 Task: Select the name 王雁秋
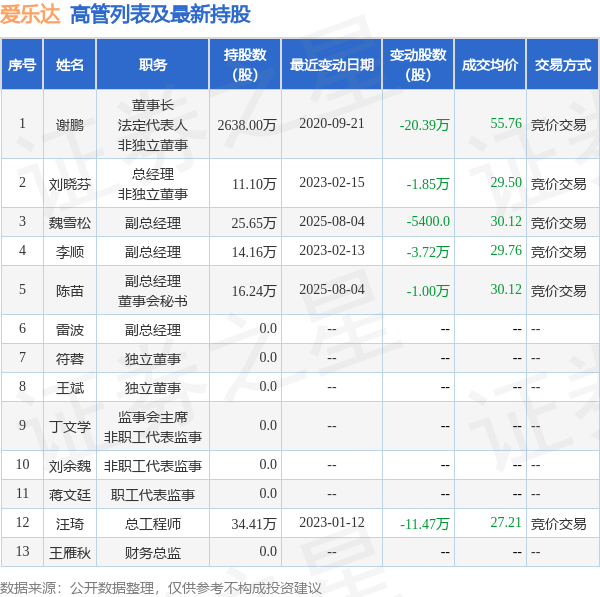click(x=70, y=553)
